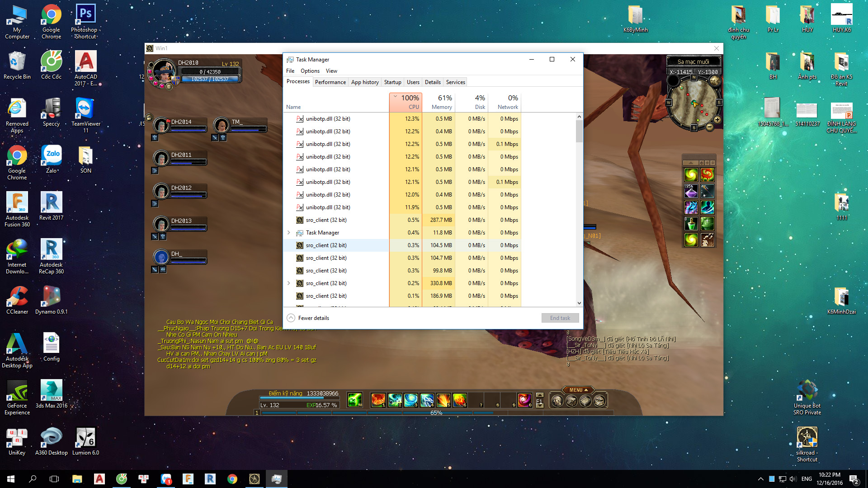This screenshot has width=868, height=488.
Task: Click the Task Manager scrollbar thumb
Action: point(579,131)
